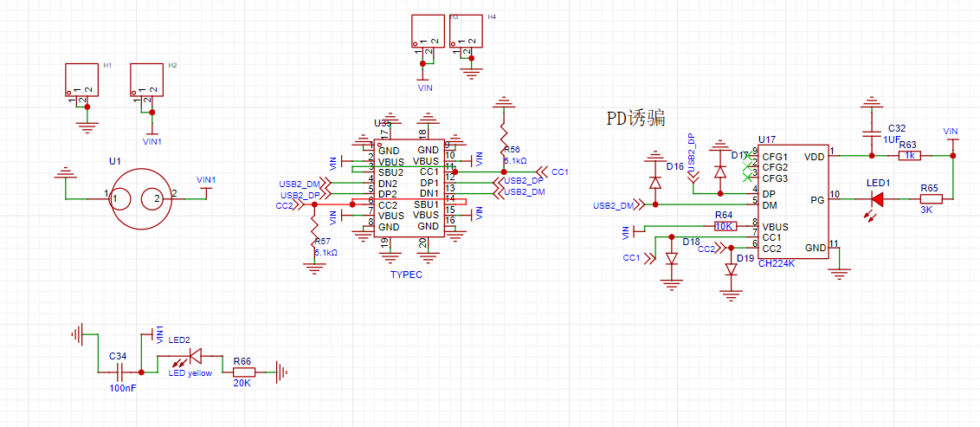Click the '20K' value of R66
Screen dimensions: 980x427
coord(242,383)
